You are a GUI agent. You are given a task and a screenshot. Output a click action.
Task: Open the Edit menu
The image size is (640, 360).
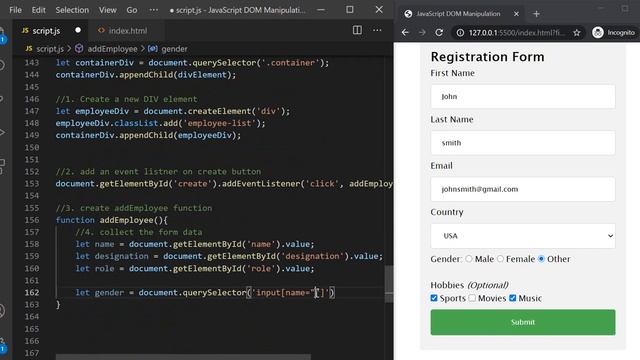pyautogui.click(x=38, y=10)
